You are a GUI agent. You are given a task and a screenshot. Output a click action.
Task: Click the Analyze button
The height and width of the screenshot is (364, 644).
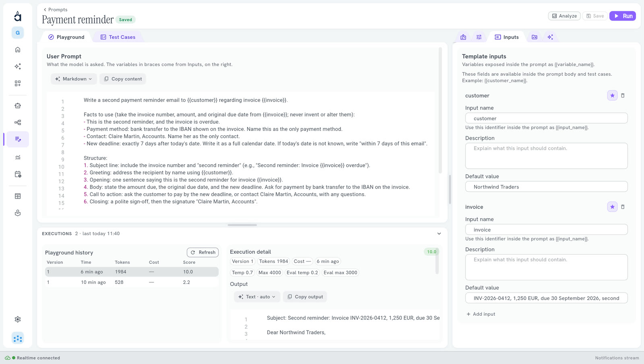(x=564, y=16)
